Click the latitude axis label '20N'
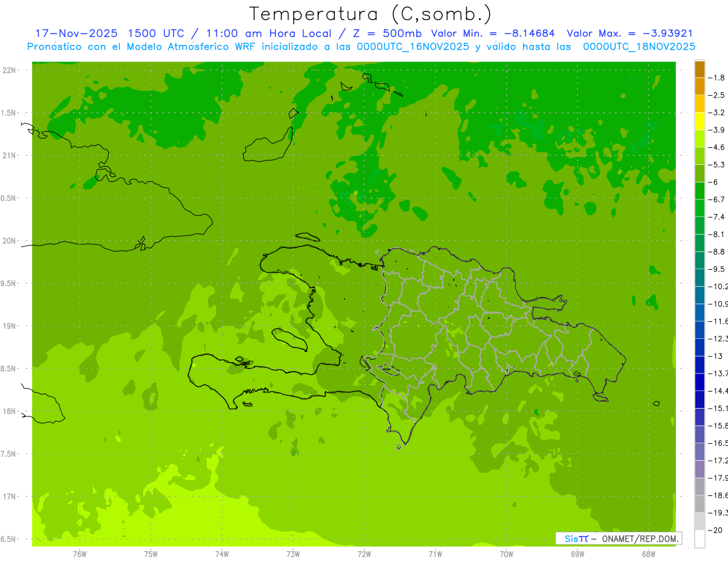The height and width of the screenshot is (562, 728). pyautogui.click(x=8, y=241)
